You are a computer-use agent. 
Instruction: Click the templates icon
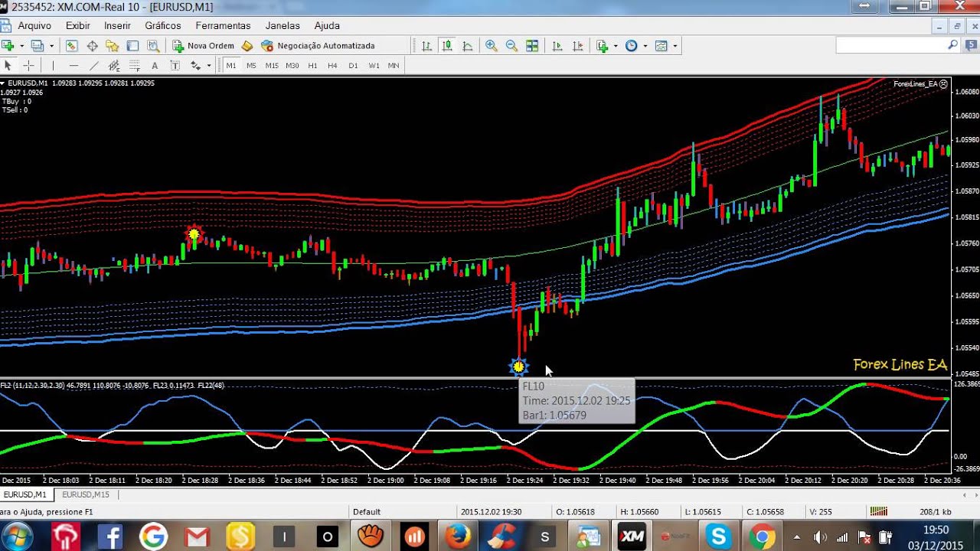[x=661, y=46]
